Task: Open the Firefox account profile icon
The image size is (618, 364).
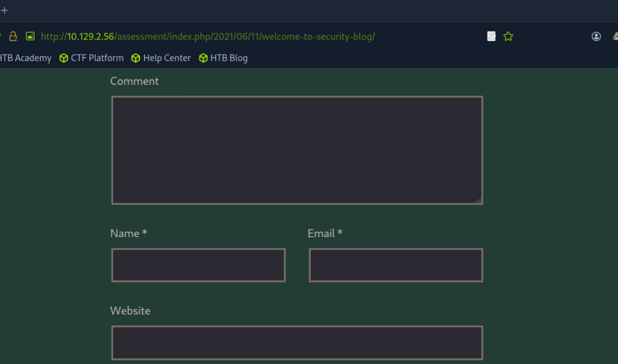Action: click(596, 36)
